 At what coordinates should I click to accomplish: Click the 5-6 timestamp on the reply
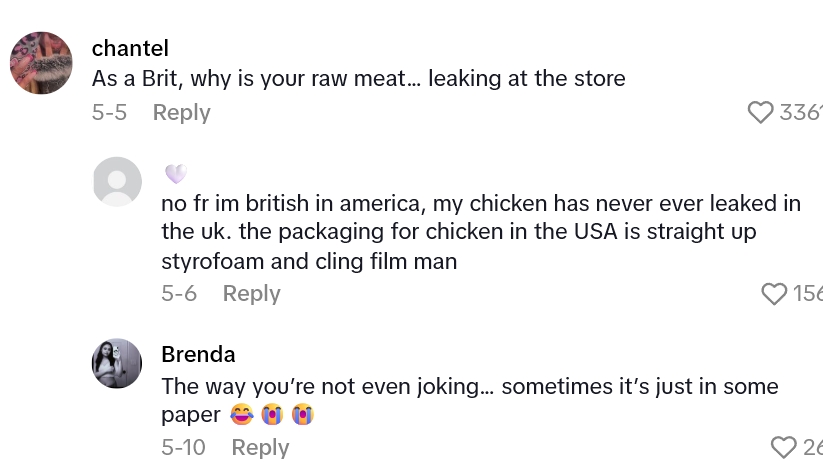(x=179, y=293)
